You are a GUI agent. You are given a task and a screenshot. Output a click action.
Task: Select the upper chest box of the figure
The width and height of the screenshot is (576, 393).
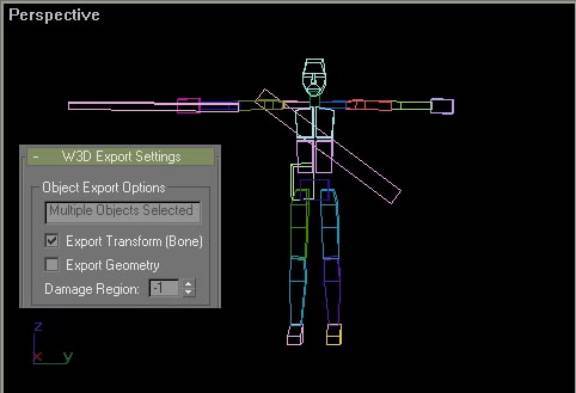click(315, 123)
